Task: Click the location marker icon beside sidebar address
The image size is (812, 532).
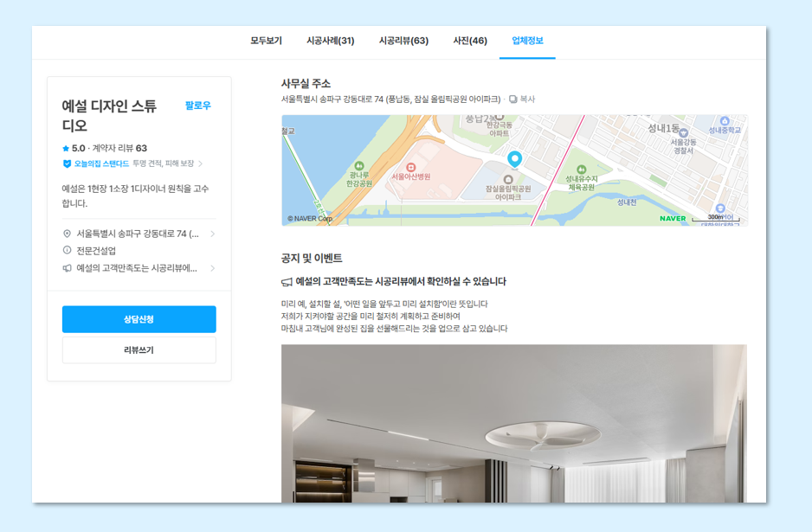Action: click(67, 234)
